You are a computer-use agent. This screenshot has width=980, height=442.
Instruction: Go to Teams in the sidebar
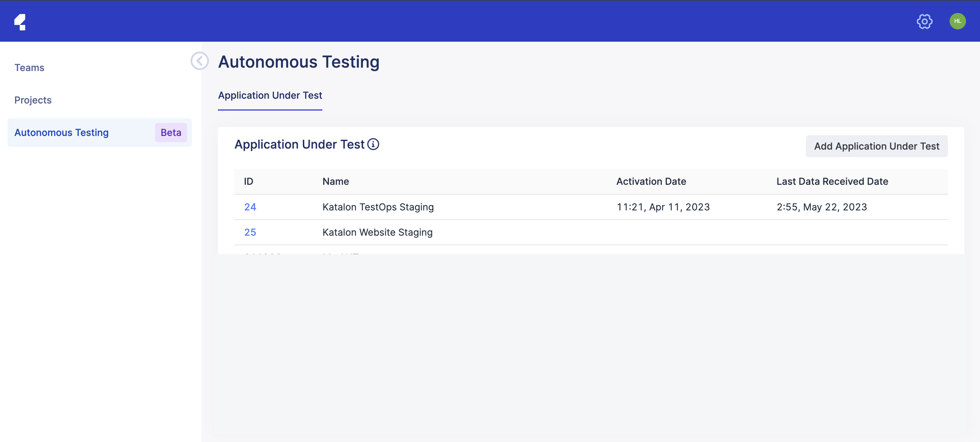point(29,68)
